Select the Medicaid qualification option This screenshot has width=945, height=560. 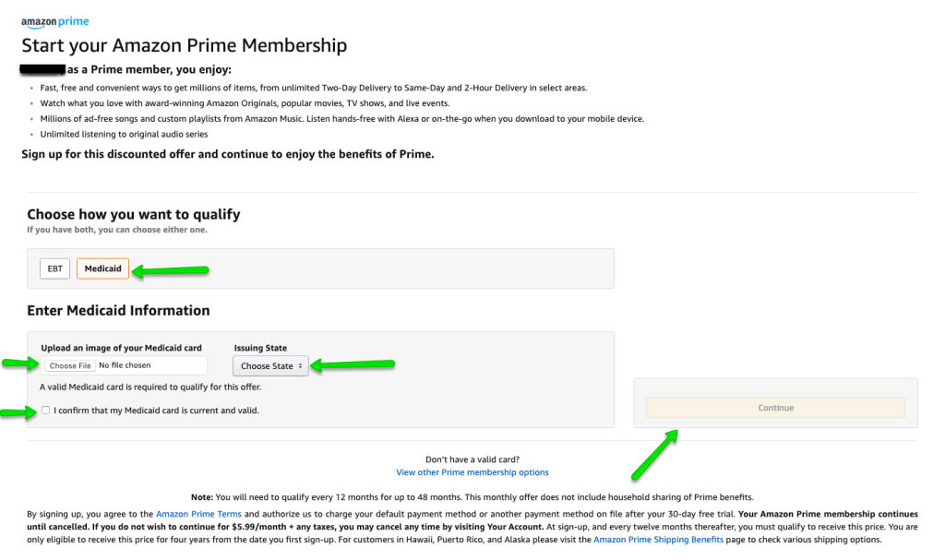pos(102,268)
